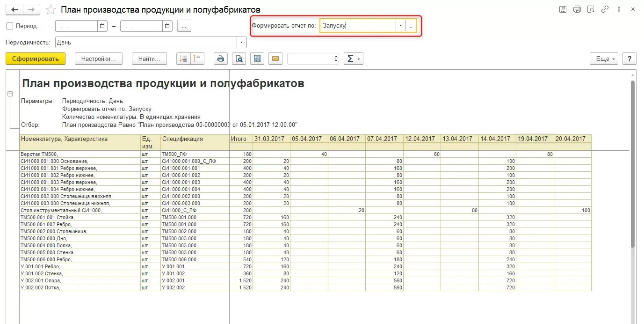Collapse the report parameters group toggle
Image resolution: width=644 pixels, height=324 pixels.
(x=10, y=94)
